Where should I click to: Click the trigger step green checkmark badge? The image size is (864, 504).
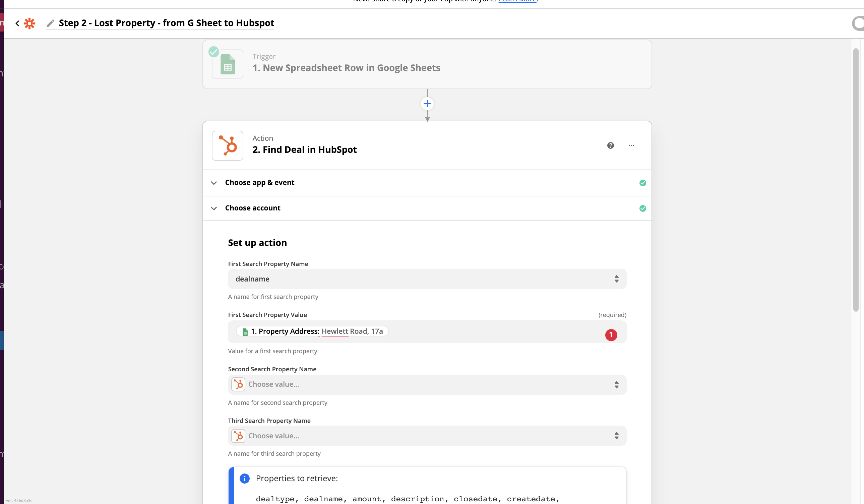213,52
